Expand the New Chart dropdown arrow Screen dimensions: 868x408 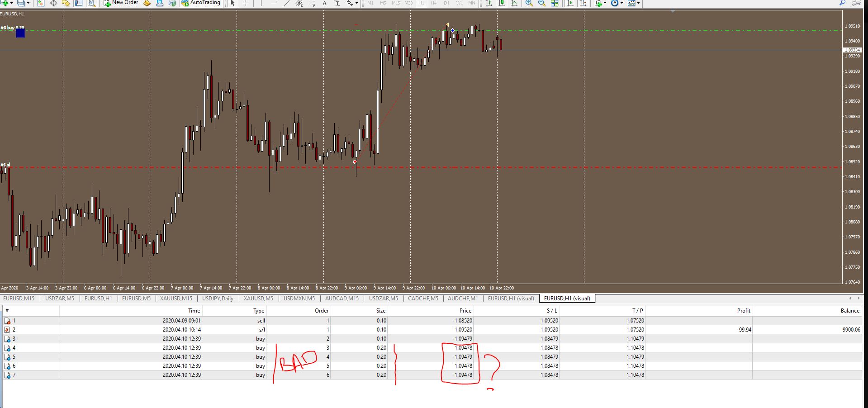pyautogui.click(x=12, y=3)
